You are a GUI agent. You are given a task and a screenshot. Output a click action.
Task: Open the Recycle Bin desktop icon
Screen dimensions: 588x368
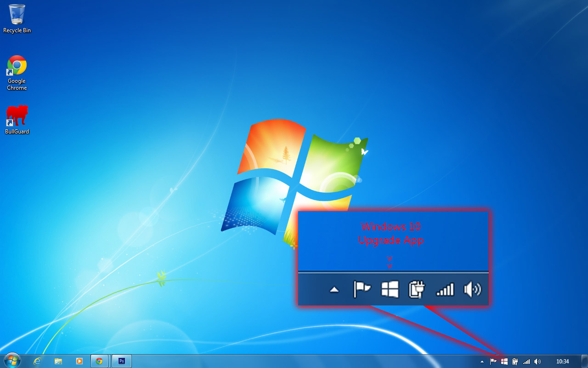pyautogui.click(x=17, y=18)
